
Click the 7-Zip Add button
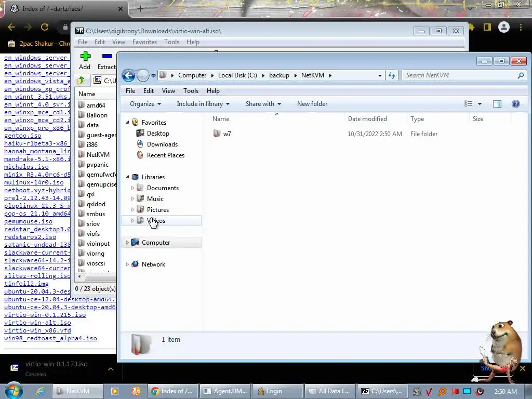[85, 60]
